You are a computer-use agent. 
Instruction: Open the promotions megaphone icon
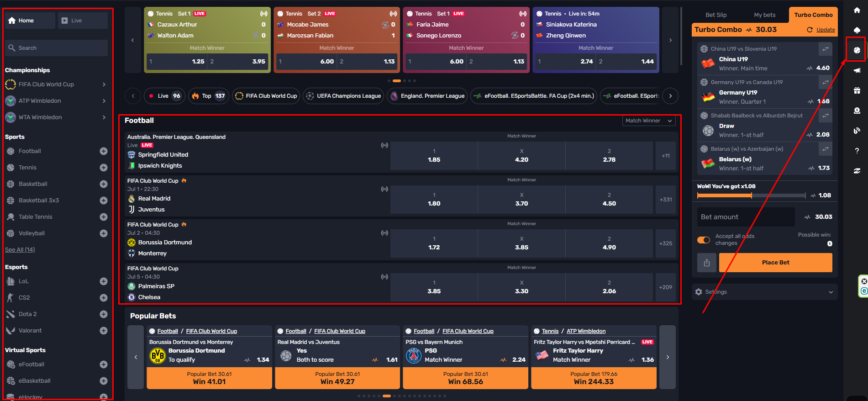pyautogui.click(x=857, y=70)
